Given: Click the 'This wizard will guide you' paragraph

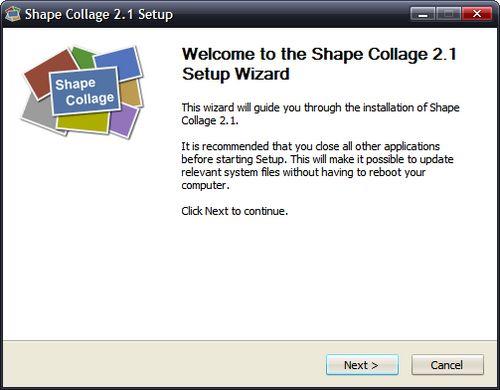Looking at the screenshot, I should (x=320, y=114).
